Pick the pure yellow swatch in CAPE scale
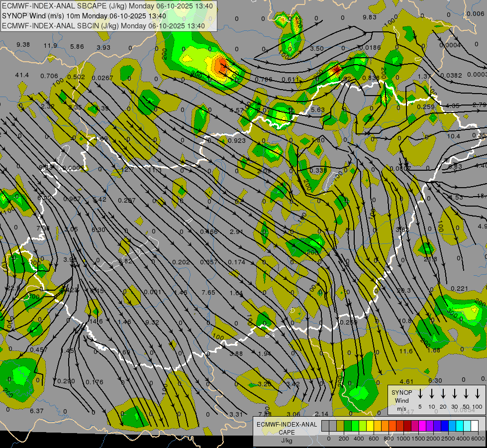This screenshot has height=448, width=487. 370,426
